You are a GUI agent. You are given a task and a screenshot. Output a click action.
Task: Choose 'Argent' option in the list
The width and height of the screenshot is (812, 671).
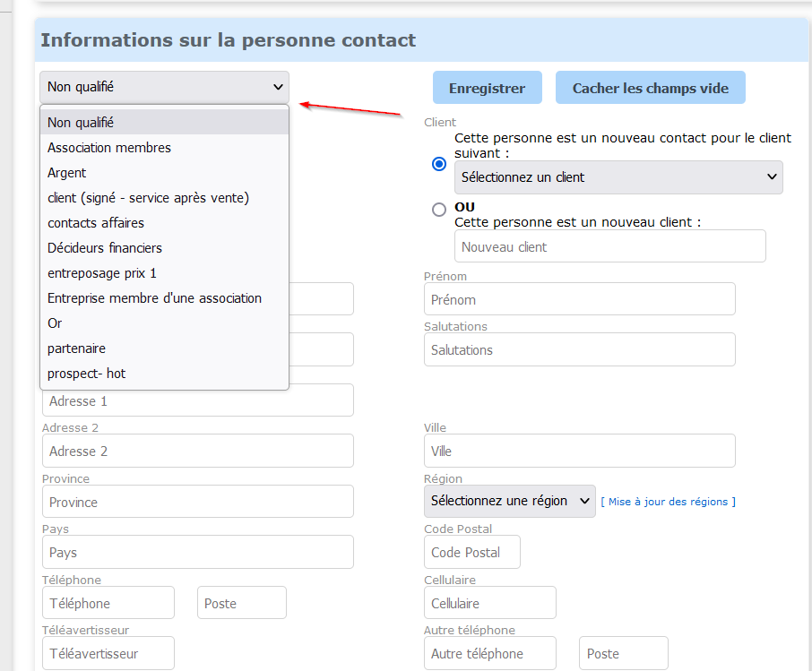pos(67,173)
